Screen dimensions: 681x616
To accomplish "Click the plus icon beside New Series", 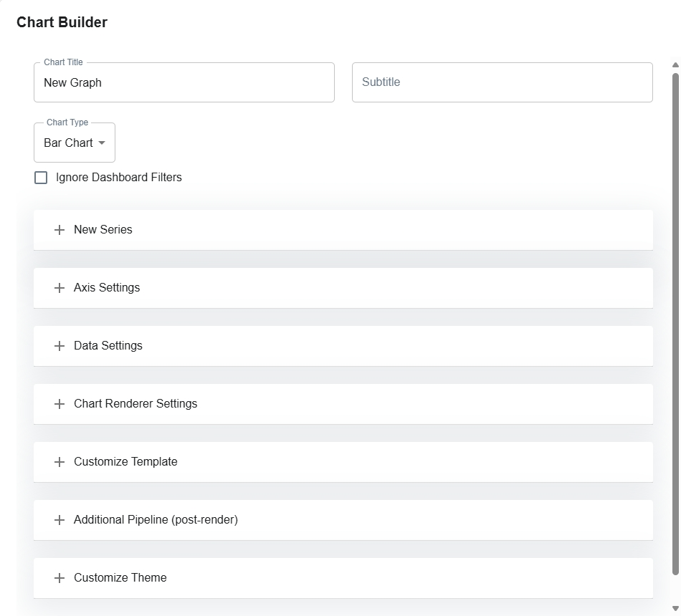I will [59, 230].
